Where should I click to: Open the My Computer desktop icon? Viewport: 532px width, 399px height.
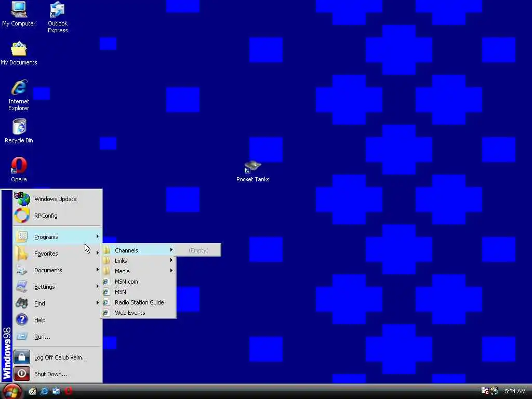[19, 14]
